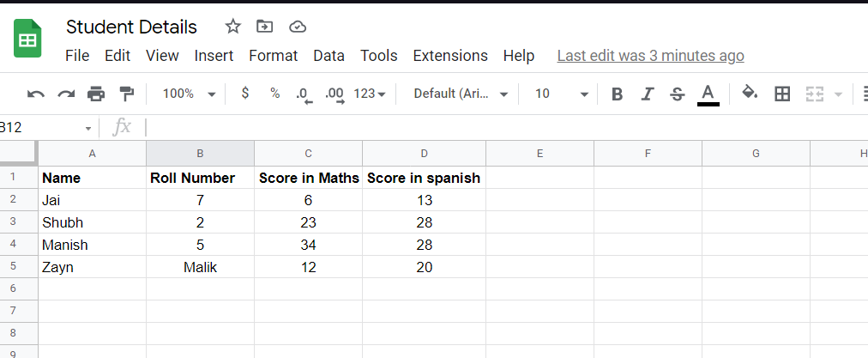Screen dimensions: 868x358
Task: Star the Student Details document
Action: 232,27
